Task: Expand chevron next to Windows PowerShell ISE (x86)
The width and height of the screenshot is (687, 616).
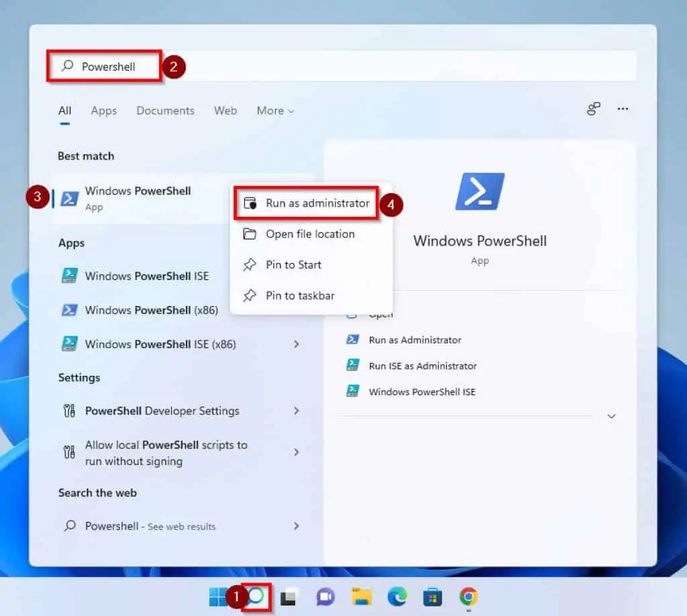Action: tap(297, 344)
